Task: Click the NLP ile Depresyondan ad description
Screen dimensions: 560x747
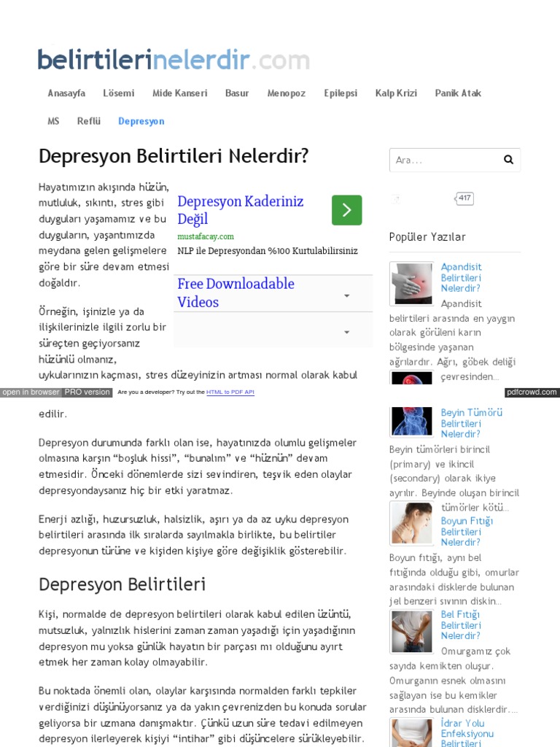Action: click(x=268, y=251)
